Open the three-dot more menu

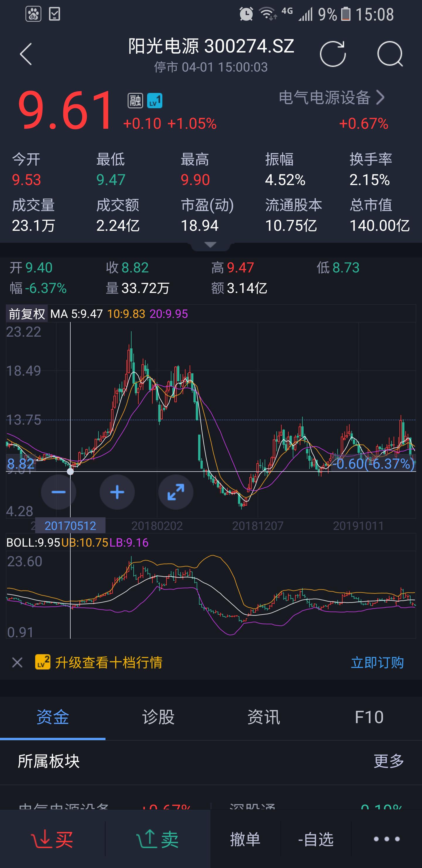387,839
